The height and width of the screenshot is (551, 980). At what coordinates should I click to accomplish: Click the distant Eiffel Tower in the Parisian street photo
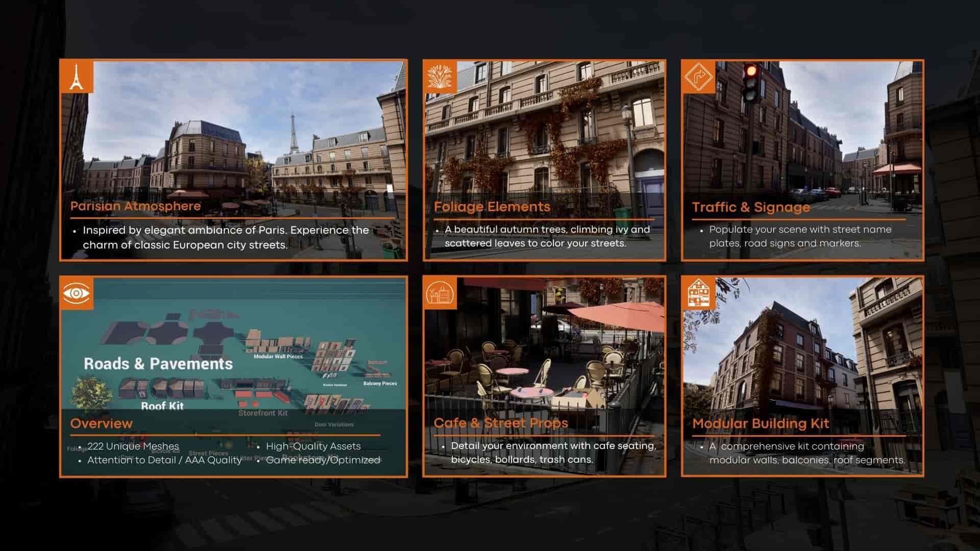click(293, 133)
